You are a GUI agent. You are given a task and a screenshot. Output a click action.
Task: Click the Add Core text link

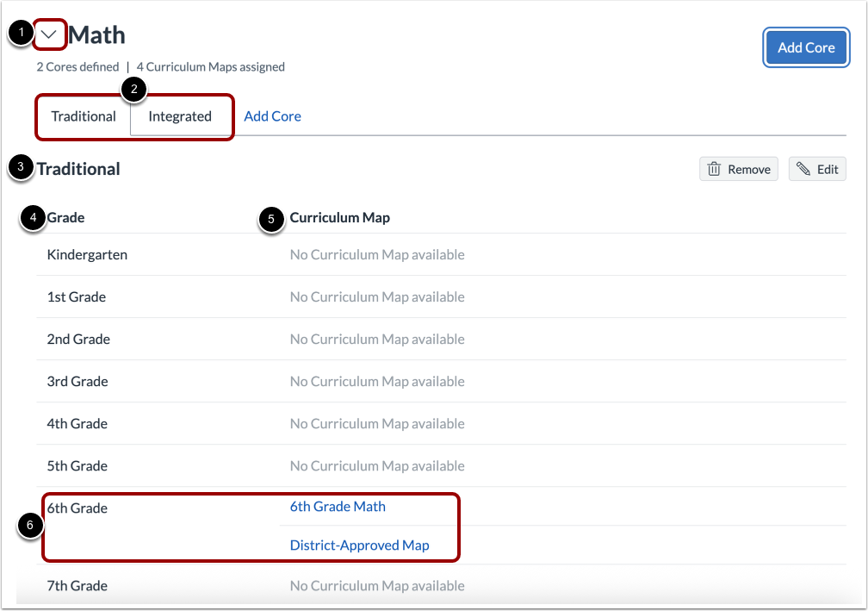pyautogui.click(x=272, y=115)
